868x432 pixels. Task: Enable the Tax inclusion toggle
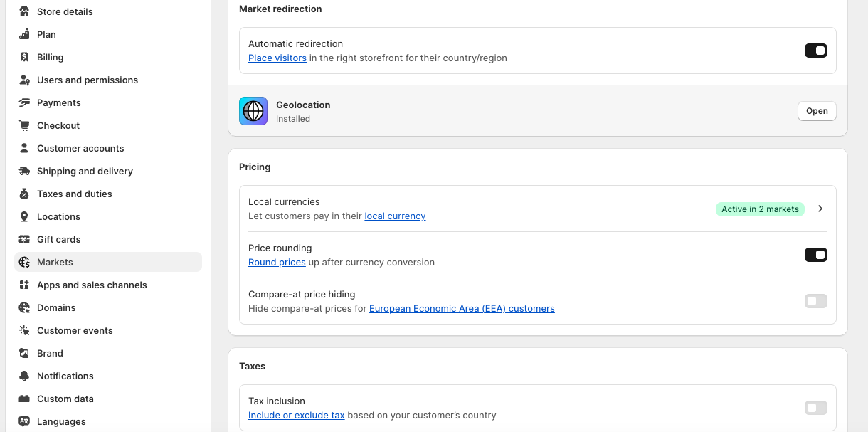coord(815,408)
